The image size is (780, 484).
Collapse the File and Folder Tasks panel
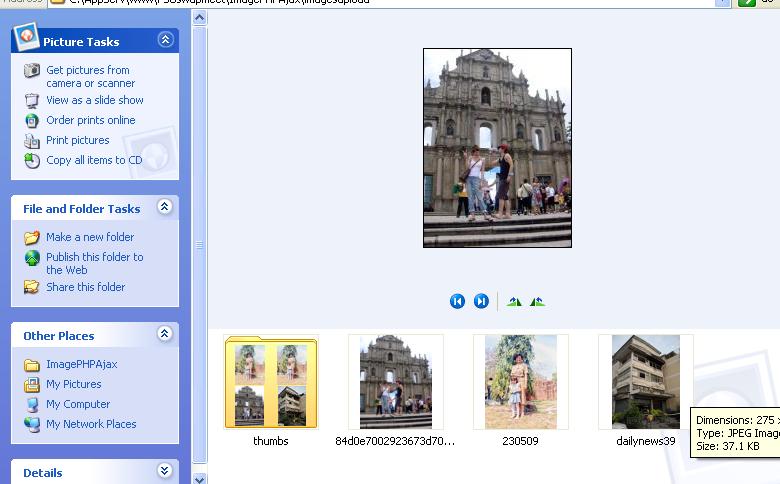165,206
